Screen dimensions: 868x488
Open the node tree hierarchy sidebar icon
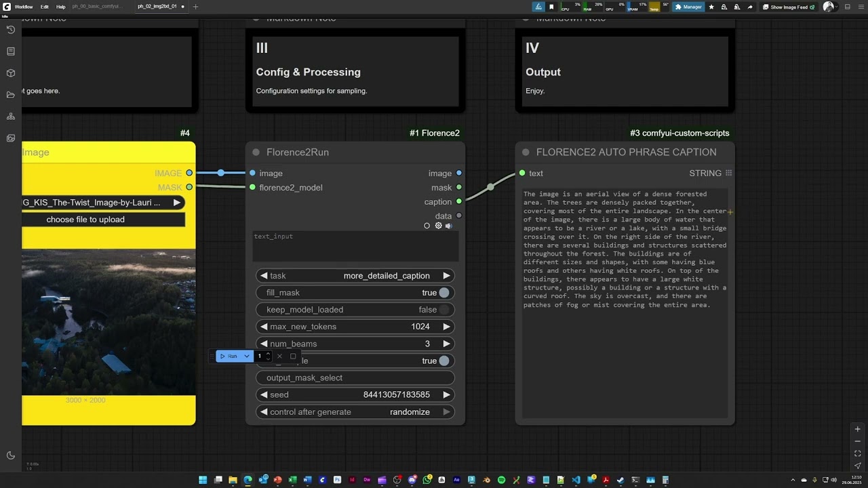(x=10, y=117)
